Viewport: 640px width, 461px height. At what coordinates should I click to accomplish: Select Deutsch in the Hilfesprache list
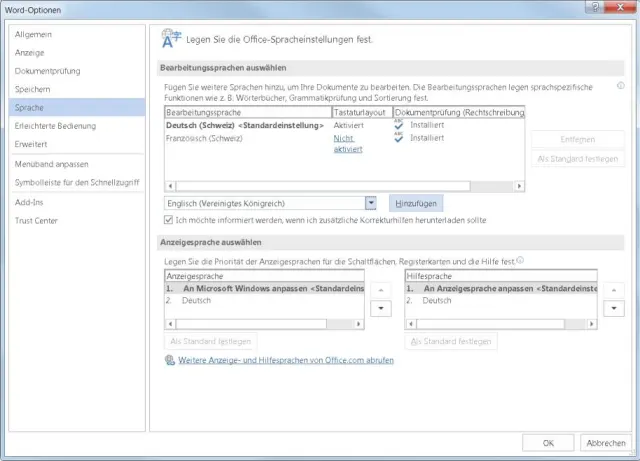[x=501, y=301]
